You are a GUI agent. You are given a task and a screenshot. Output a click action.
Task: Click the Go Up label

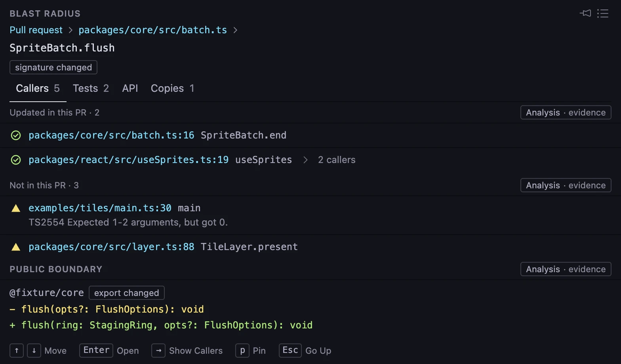pyautogui.click(x=318, y=351)
